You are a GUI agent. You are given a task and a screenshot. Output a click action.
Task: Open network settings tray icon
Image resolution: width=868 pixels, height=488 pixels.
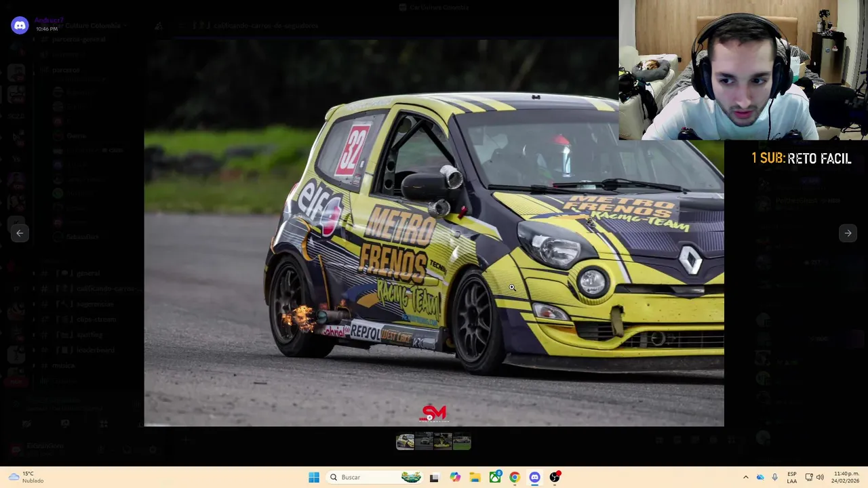(809, 477)
